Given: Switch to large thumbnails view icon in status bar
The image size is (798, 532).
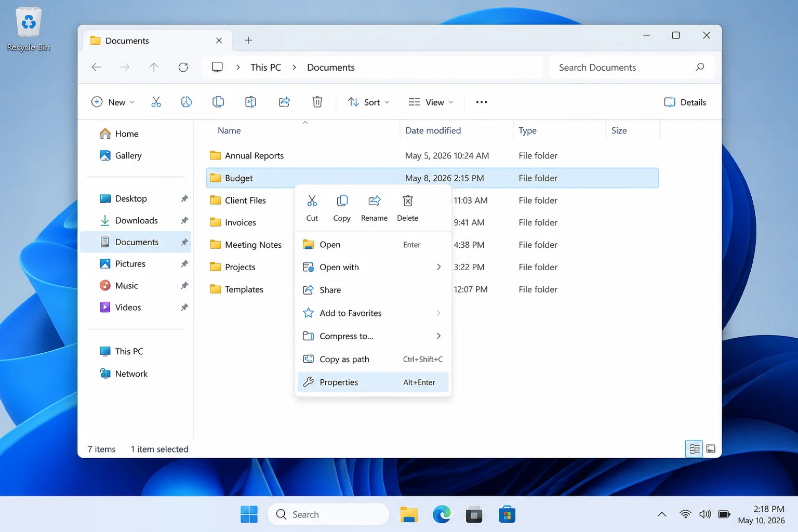Looking at the screenshot, I should pos(711,449).
